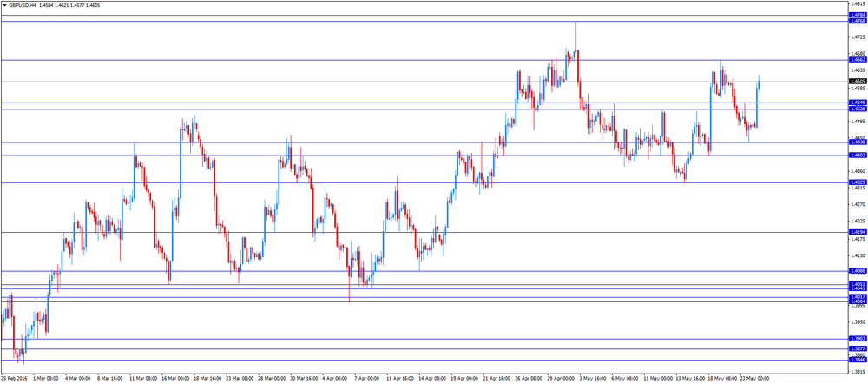Screen dimensions: 868x384
Task: Select the 1.4402 price level label
Action: 858,156
